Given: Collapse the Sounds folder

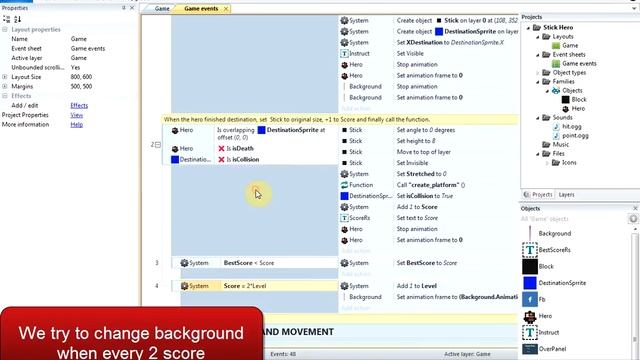Looking at the screenshot, I should [538, 118].
